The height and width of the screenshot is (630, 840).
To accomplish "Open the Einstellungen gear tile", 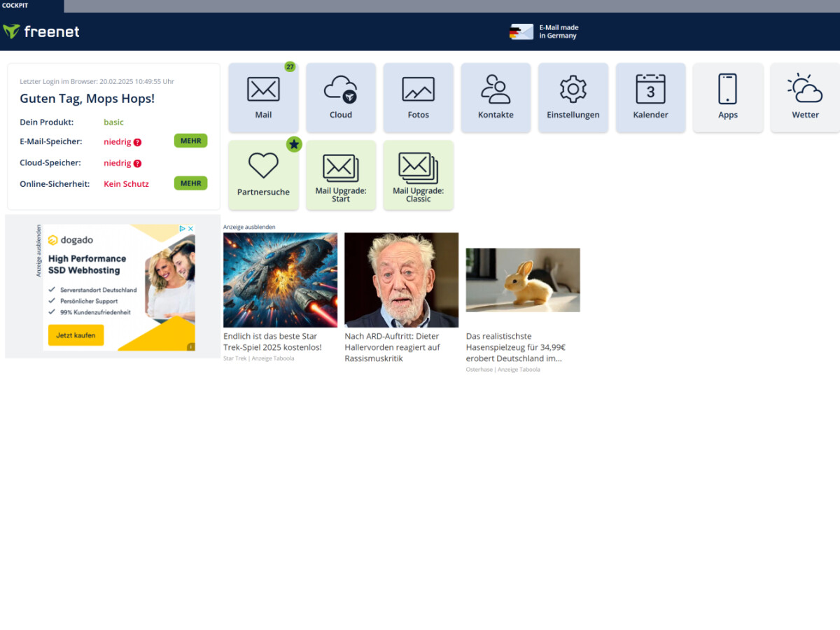I will [x=573, y=97].
